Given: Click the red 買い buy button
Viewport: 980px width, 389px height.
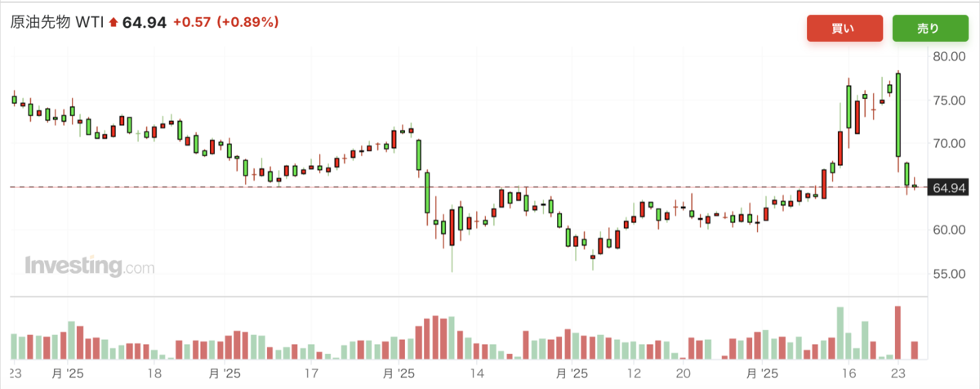Looking at the screenshot, I should tap(844, 28).
